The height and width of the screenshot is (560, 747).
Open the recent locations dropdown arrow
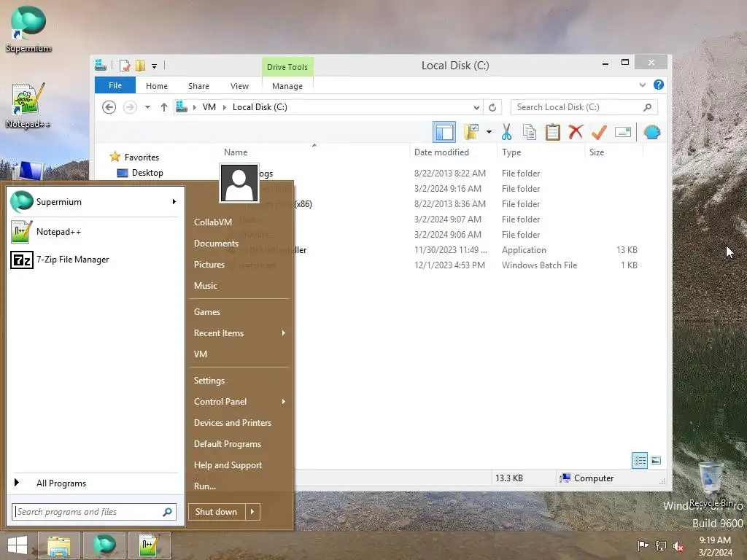147,107
